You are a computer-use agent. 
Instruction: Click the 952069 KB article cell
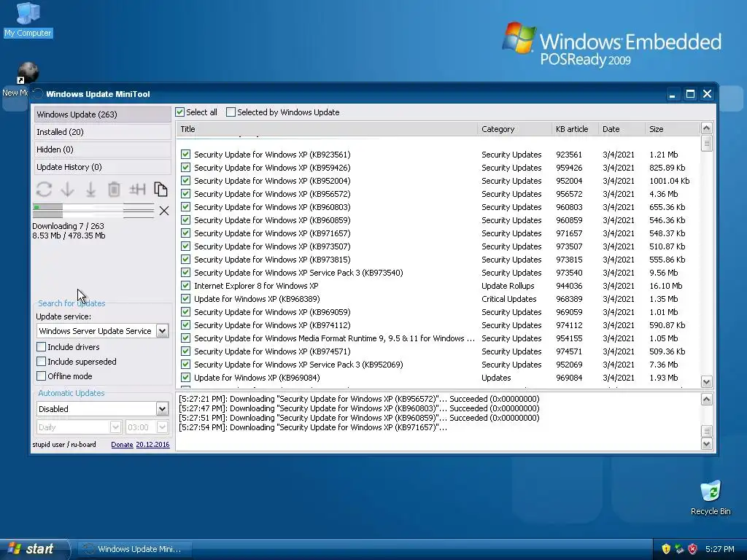pyautogui.click(x=569, y=365)
